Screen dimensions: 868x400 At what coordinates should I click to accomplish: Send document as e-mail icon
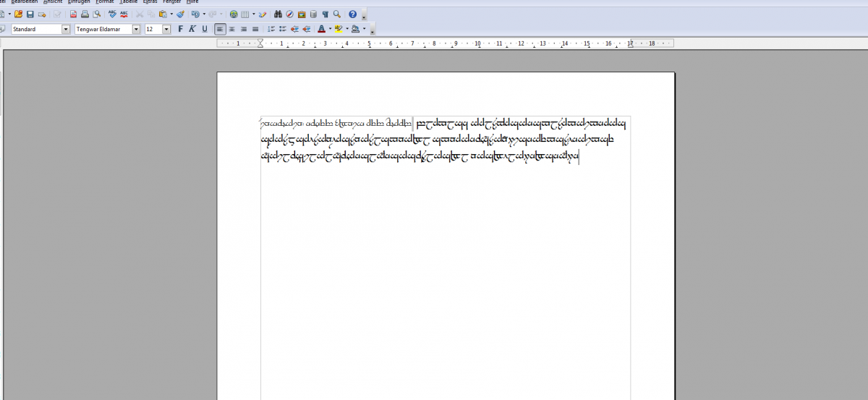[x=42, y=14]
